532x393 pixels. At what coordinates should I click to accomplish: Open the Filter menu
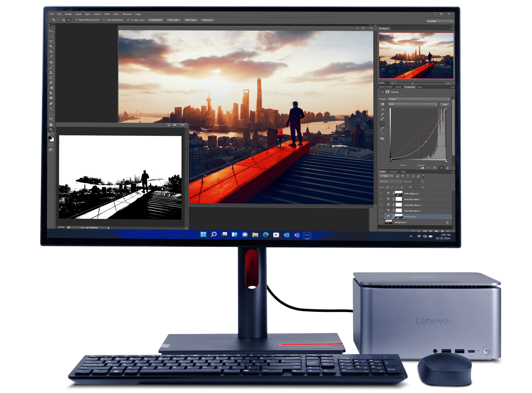point(107,14)
